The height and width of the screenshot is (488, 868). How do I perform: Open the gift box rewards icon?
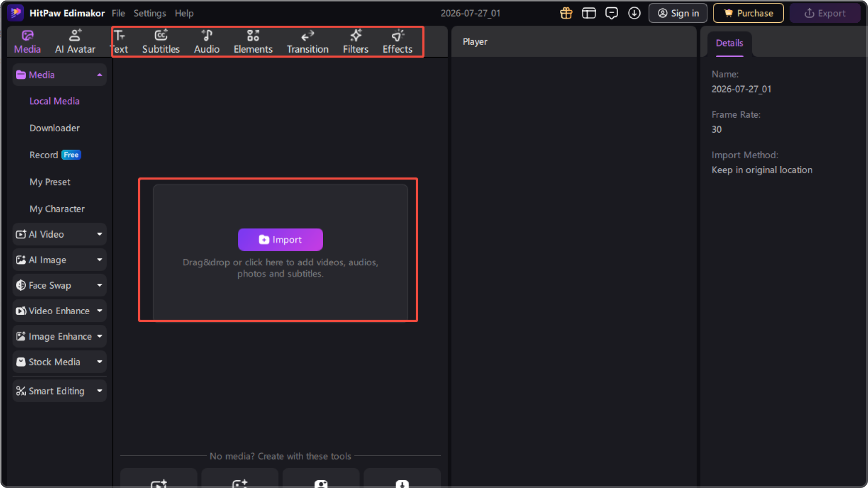point(566,13)
